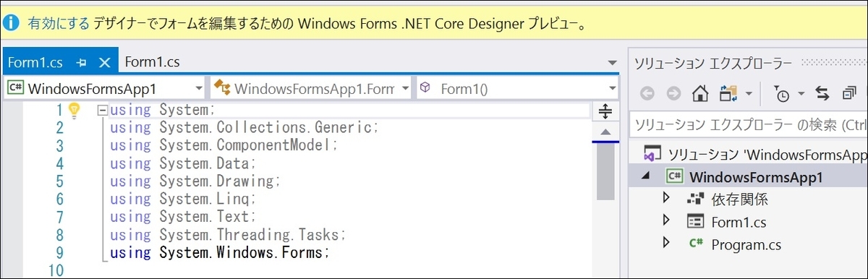Click the lightbulb quick actions icon
This screenshot has width=868, height=279.
tap(74, 110)
